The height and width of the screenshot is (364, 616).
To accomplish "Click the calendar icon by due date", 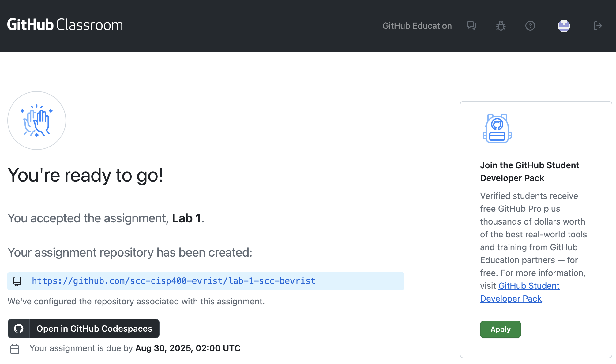I will (15, 349).
